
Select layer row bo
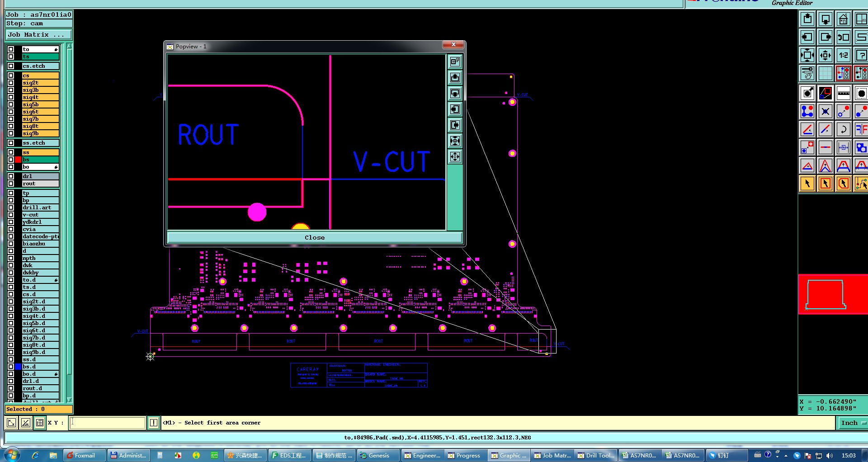pos(41,167)
